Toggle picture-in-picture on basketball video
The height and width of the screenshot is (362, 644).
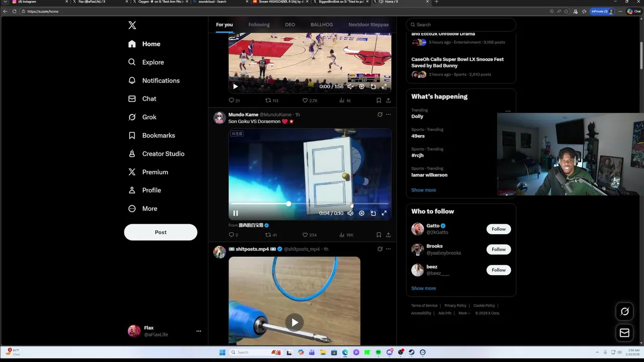[373, 86]
